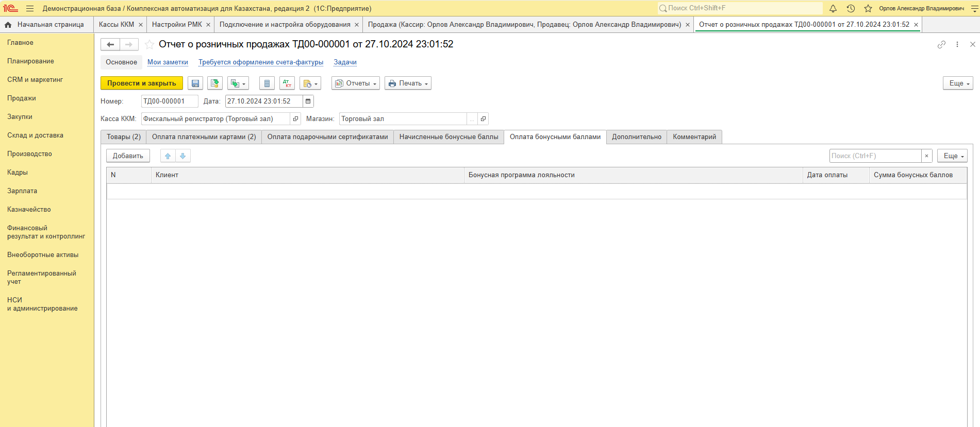This screenshot has height=427, width=980.
Task: Open Требуется оформление счета-фактуры link
Action: click(261, 62)
